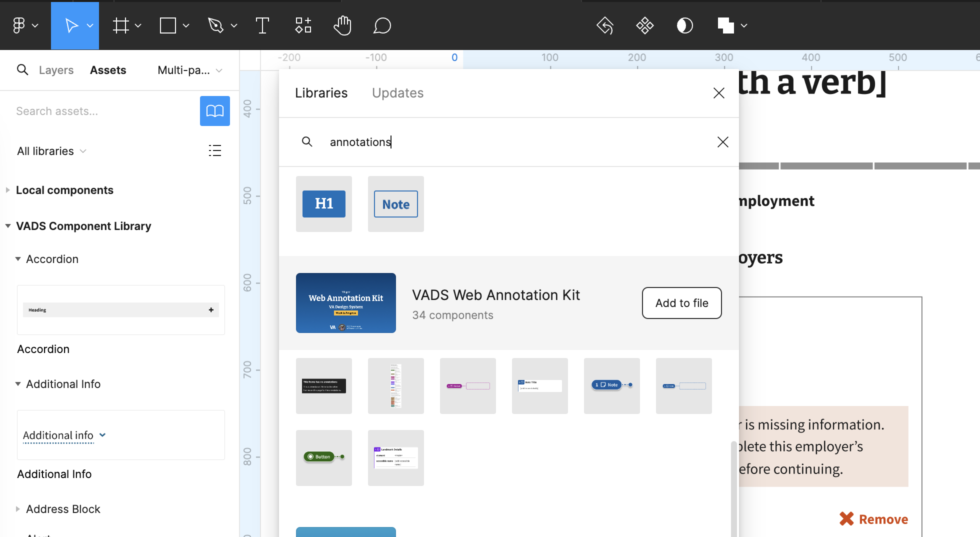Select the green Button tag thumbnail
Image resolution: width=980 pixels, height=537 pixels.
click(x=324, y=458)
